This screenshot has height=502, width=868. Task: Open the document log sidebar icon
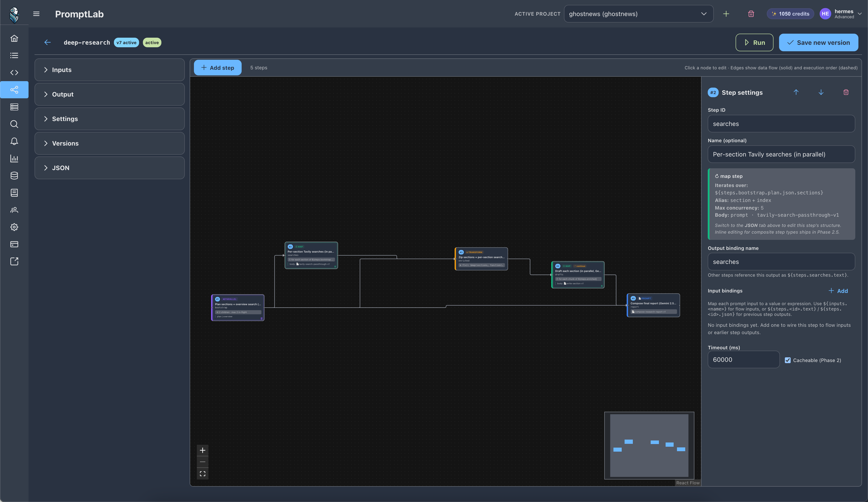[14, 193]
